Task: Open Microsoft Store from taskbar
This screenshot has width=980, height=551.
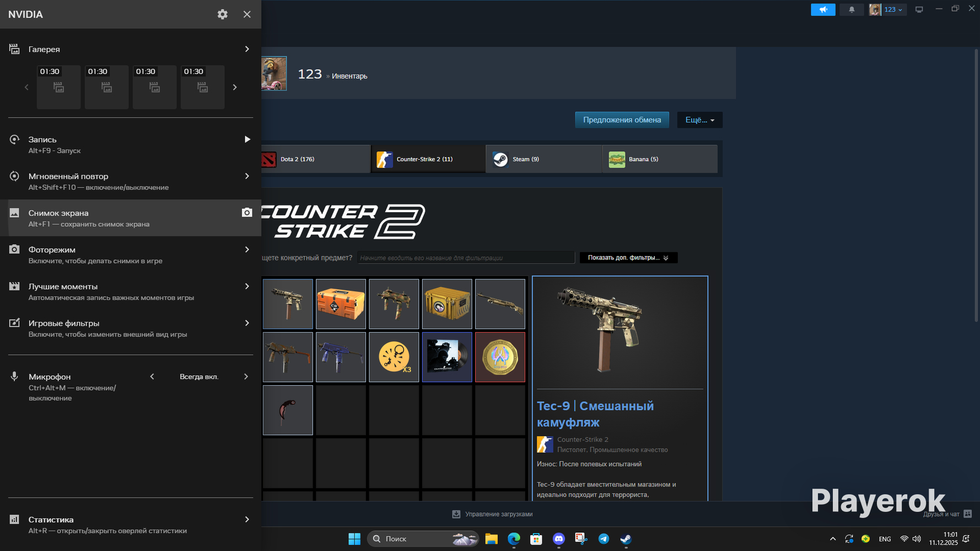Action: coord(536,539)
